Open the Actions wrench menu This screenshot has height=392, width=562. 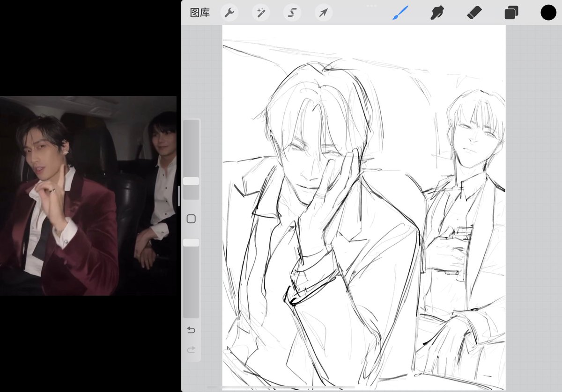point(229,13)
